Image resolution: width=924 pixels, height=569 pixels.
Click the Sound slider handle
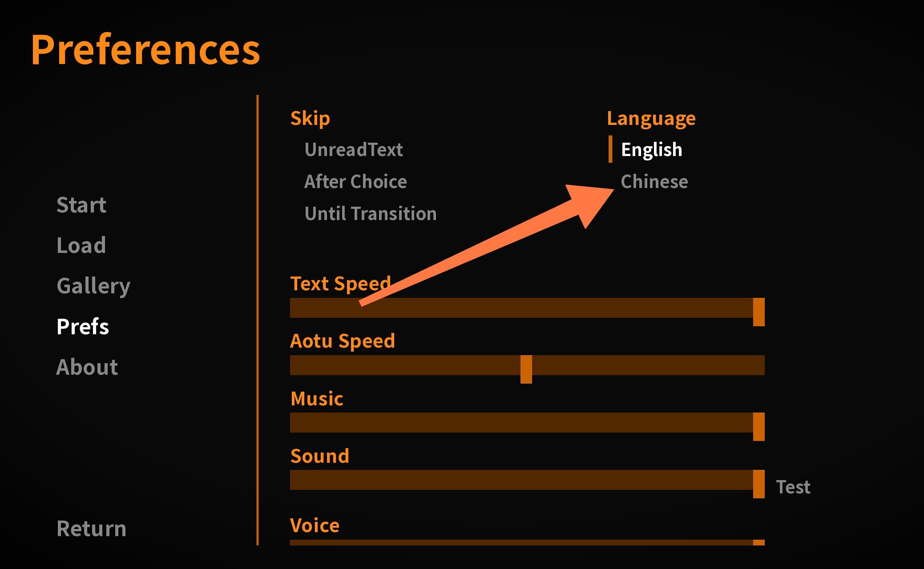759,484
